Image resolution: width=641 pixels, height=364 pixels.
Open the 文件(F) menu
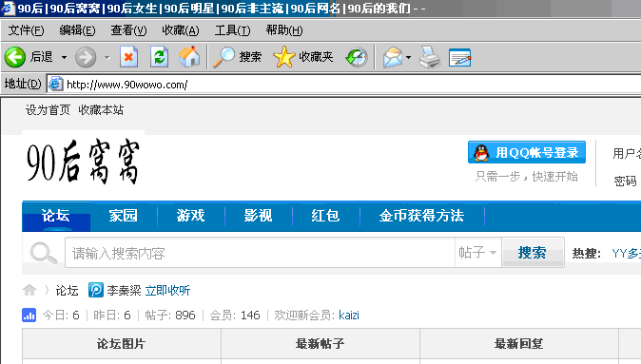26,30
